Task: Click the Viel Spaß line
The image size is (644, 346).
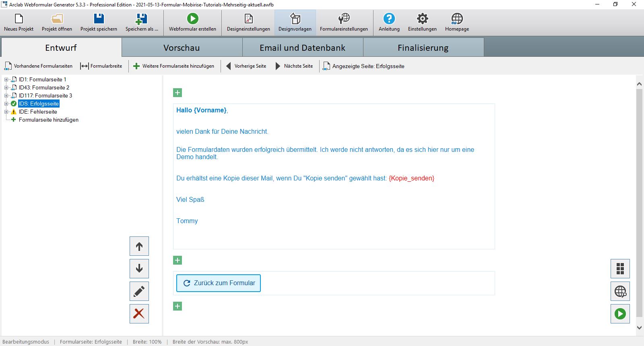Action: click(x=190, y=199)
